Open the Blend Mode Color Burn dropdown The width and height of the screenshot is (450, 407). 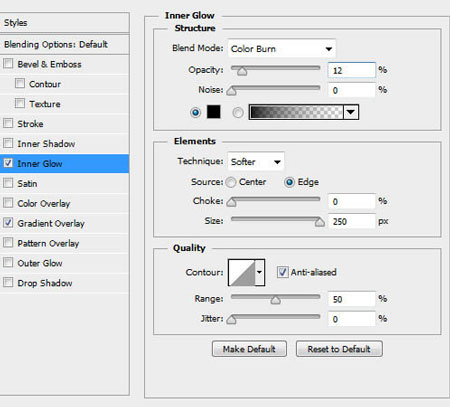[282, 49]
